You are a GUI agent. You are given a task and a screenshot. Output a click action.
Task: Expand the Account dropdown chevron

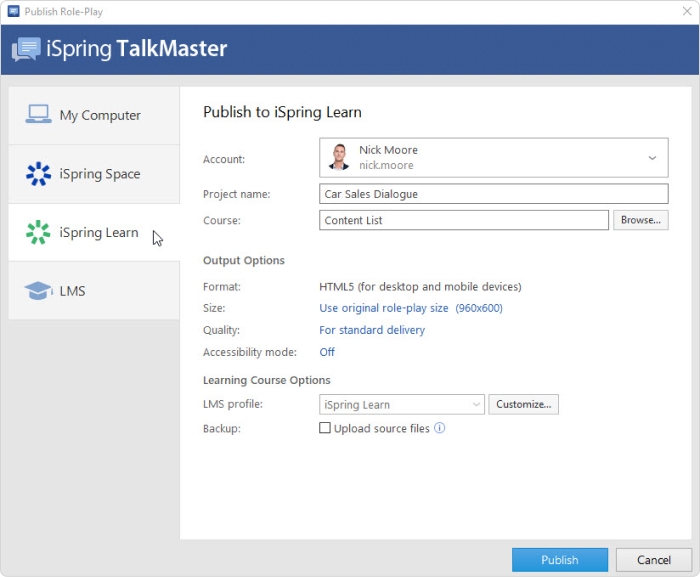coord(652,158)
